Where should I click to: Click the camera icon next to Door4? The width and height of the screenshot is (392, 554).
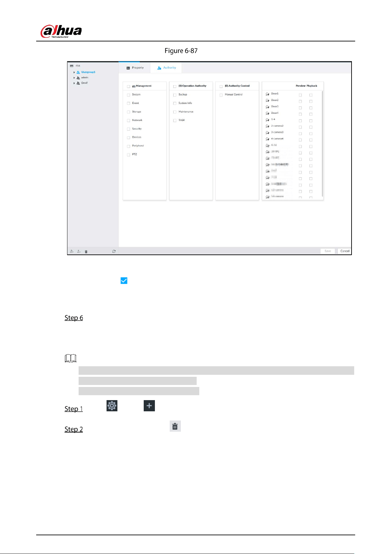[x=268, y=113]
